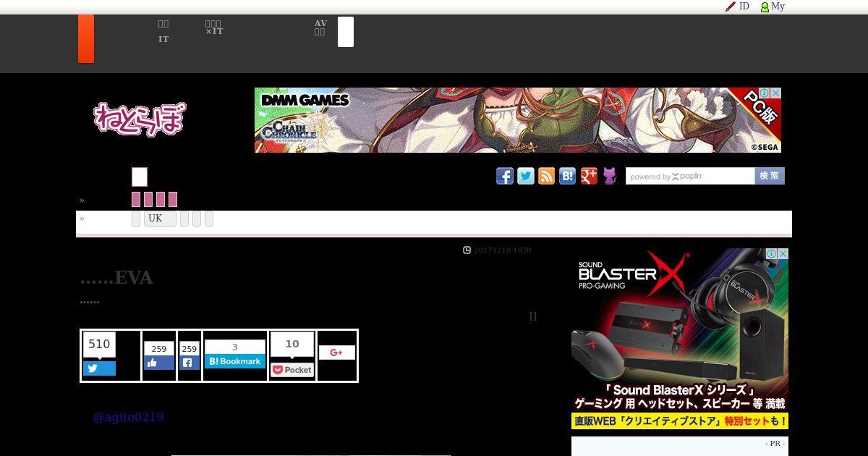Image resolution: width=868 pixels, height=456 pixels.
Task: Open AdChoices info on BlasterX ad
Action: [773, 254]
